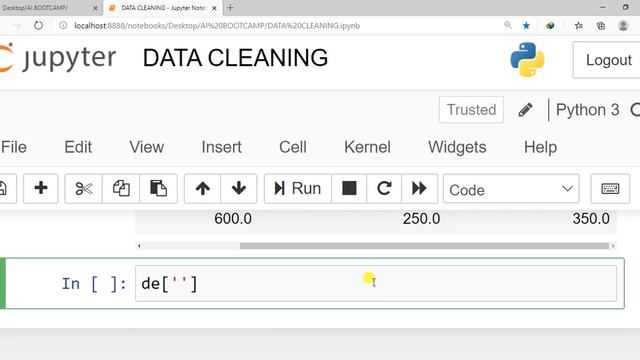
Task: Click the 350.0 output value
Action: (x=591, y=219)
